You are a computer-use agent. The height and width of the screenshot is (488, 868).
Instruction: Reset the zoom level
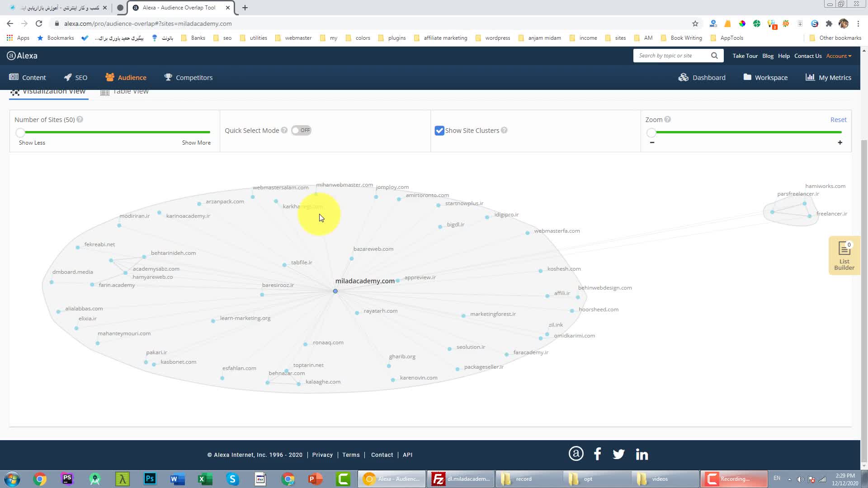point(838,120)
